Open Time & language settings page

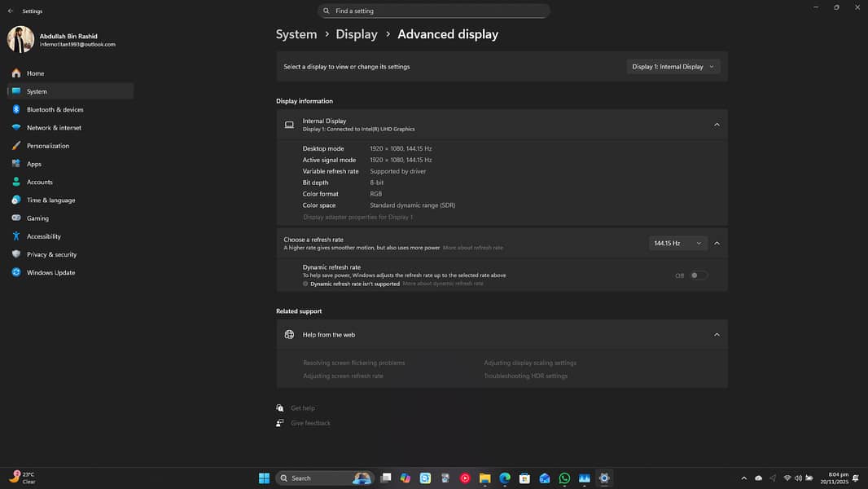click(x=50, y=200)
